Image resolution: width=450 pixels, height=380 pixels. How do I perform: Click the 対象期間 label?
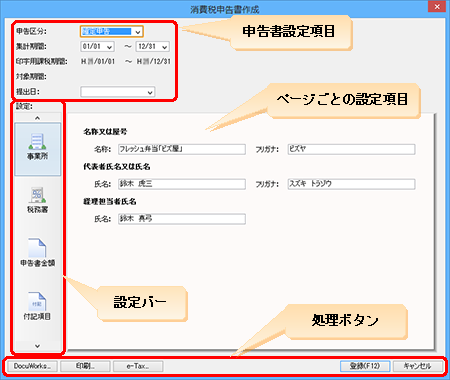pyautogui.click(x=32, y=77)
